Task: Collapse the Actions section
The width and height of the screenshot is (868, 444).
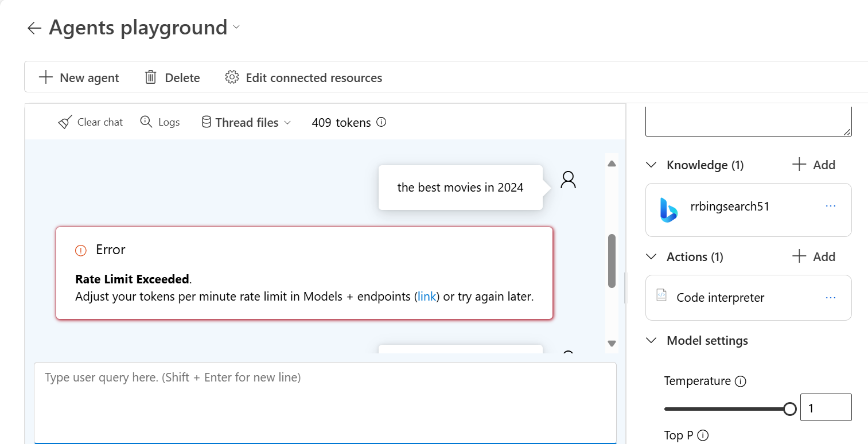Action: [651, 256]
